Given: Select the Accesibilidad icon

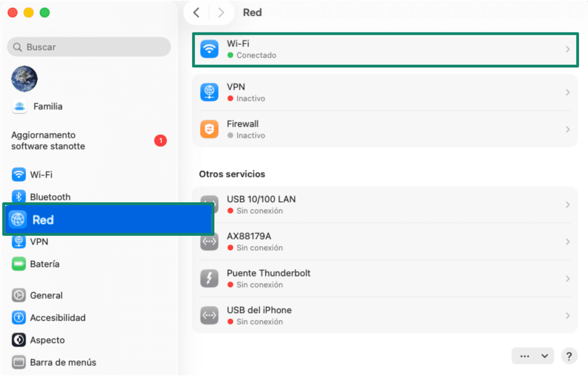Looking at the screenshot, I should click(18, 317).
